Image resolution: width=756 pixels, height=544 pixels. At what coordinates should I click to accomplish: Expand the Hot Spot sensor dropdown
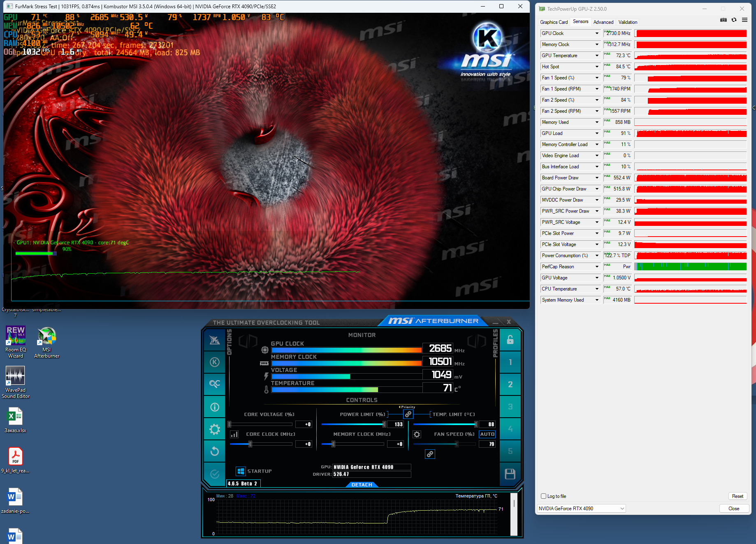pos(597,67)
